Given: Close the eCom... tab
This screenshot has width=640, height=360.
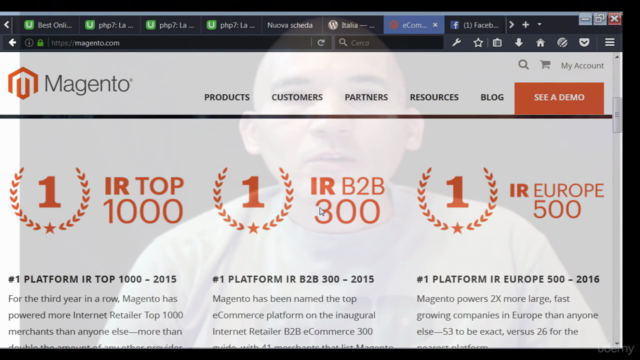Looking at the screenshot, I should (x=435, y=25).
